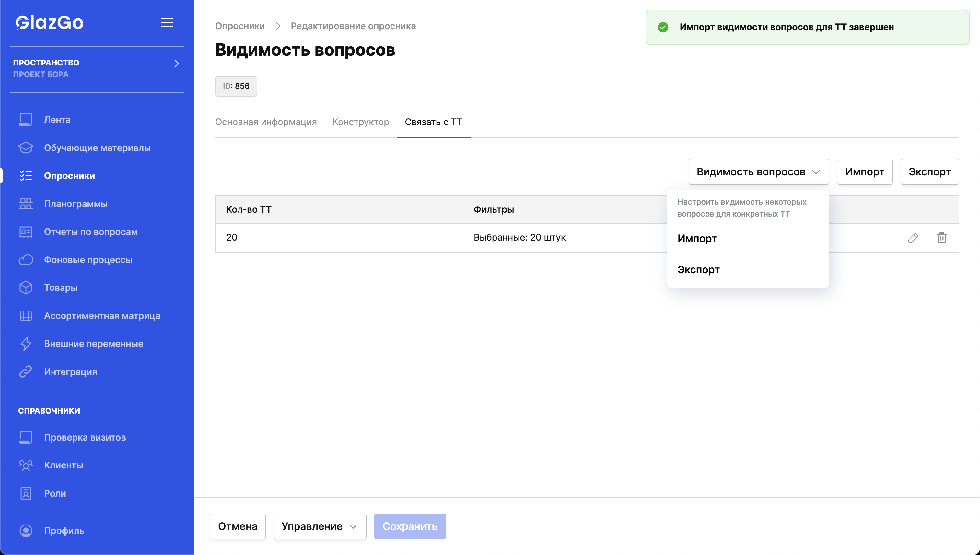Click the import completed notification text
This screenshot has height=555, width=980.
coord(787,27)
